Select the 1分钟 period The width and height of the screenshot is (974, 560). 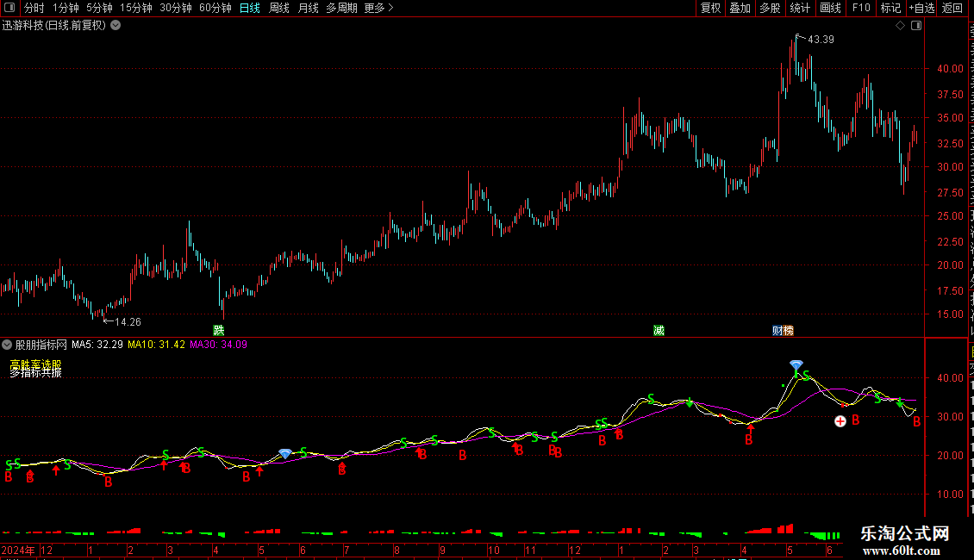point(66,8)
